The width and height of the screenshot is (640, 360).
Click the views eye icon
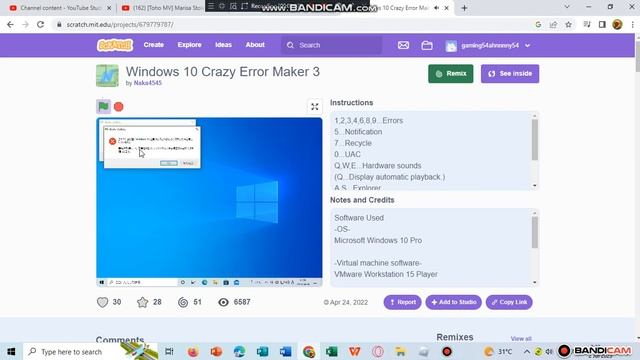pyautogui.click(x=223, y=302)
